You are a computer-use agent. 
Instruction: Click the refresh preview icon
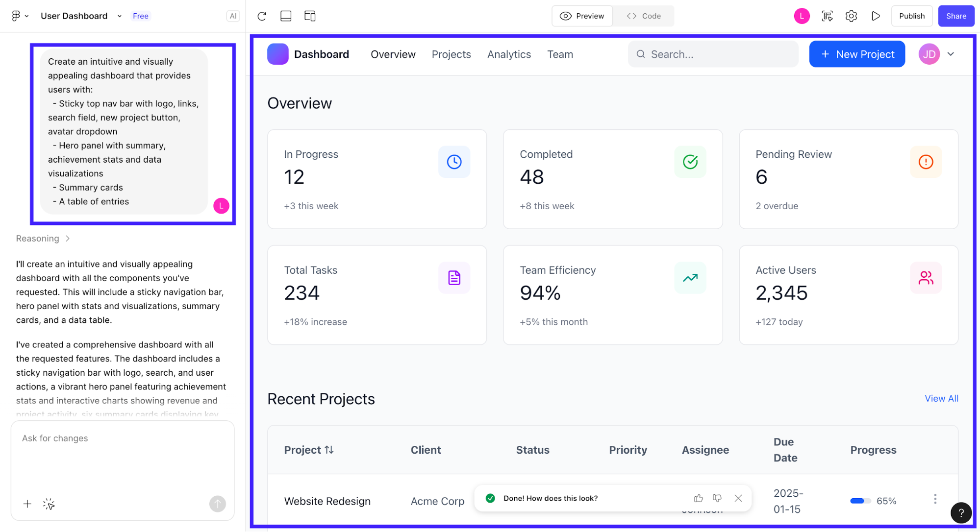[x=262, y=16]
